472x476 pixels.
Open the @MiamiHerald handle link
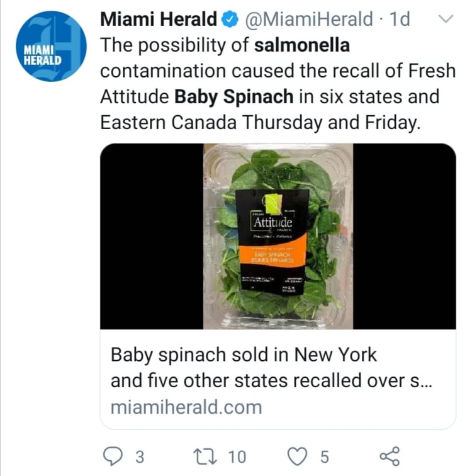[308, 20]
